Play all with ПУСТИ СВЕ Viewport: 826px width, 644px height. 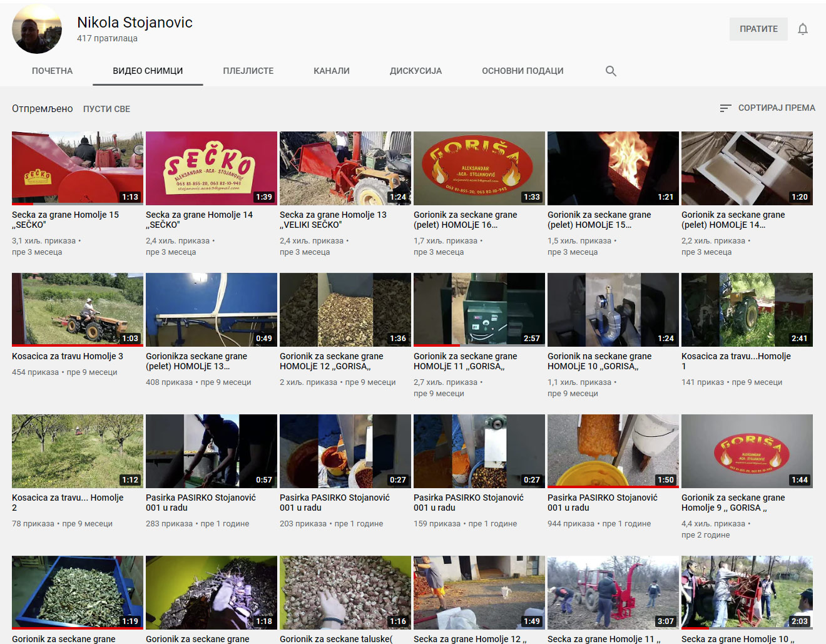tap(106, 109)
